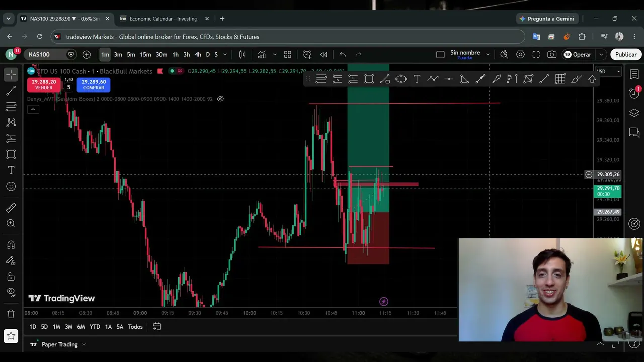Switch to Economic Calendar browser tab
Screen dimensions: 644x362
tap(164, 19)
